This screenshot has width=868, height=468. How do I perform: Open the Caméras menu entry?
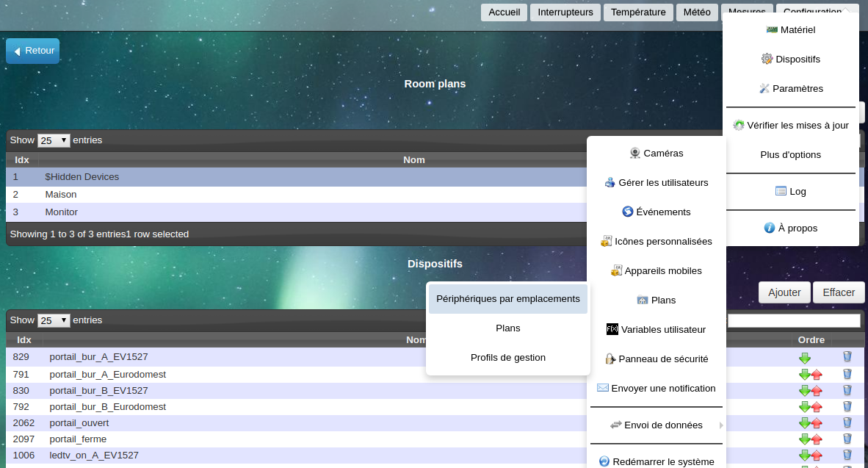pos(656,154)
